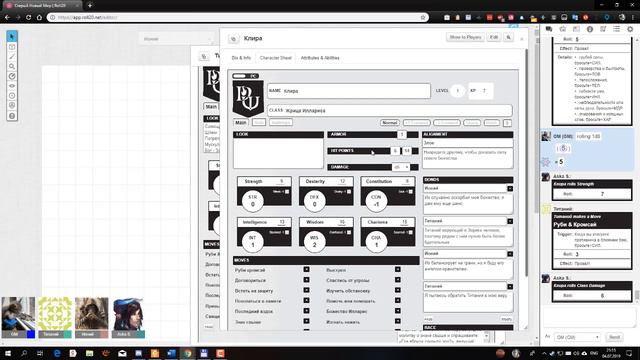Click the Show to Players button

tap(465, 37)
